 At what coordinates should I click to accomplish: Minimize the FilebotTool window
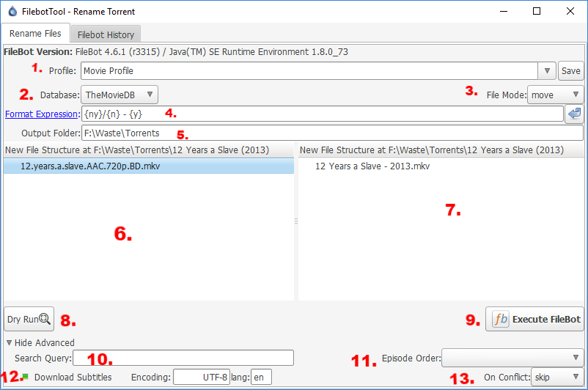point(504,11)
